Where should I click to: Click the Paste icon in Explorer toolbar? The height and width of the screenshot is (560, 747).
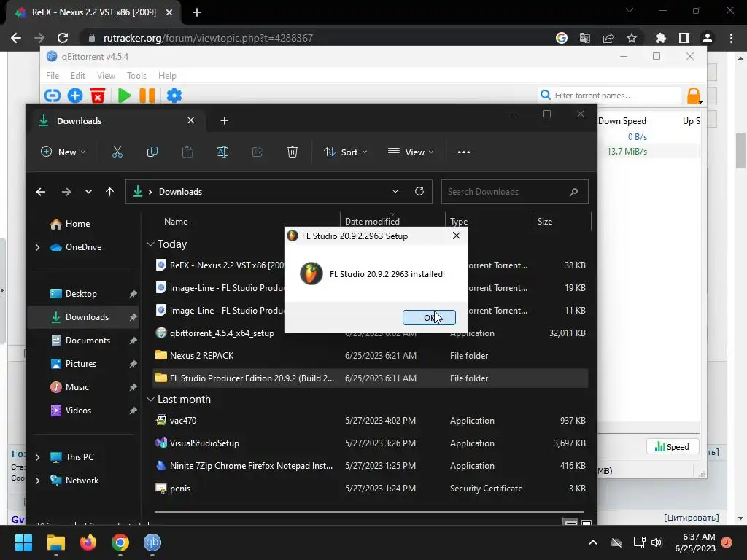pyautogui.click(x=187, y=152)
